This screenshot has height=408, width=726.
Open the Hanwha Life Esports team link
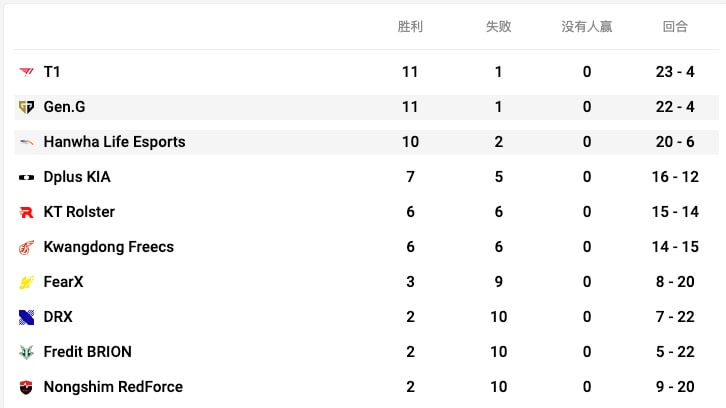114,142
